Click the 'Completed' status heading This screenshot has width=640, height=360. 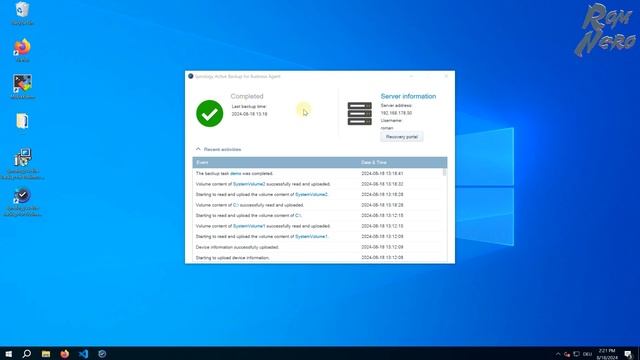click(247, 96)
